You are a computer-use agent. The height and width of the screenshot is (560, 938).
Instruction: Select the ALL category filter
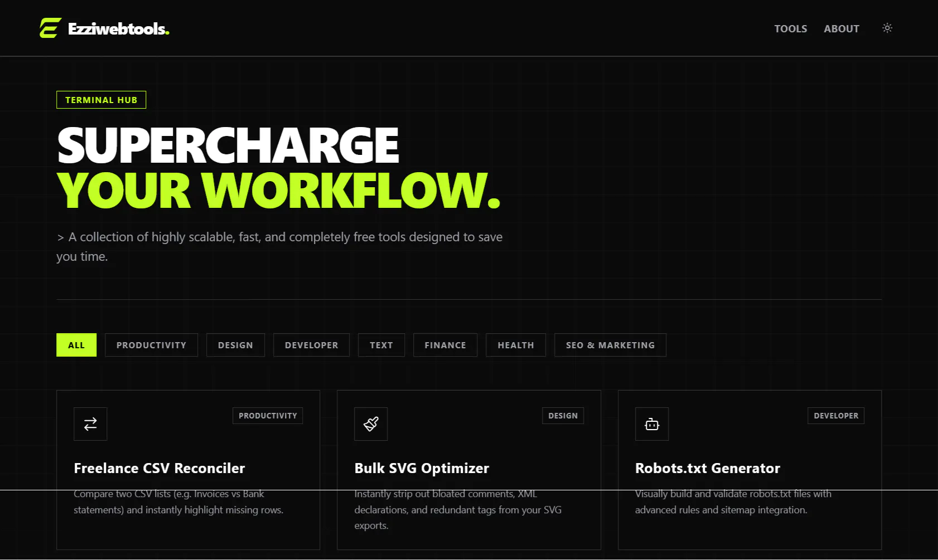click(x=76, y=345)
